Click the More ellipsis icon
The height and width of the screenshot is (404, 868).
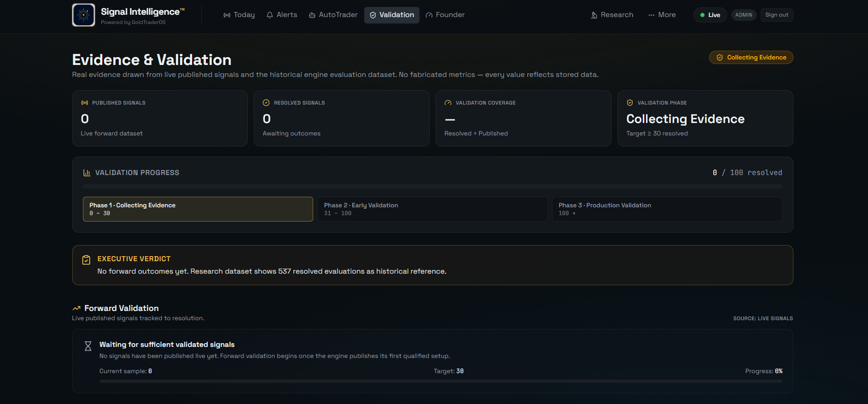point(651,15)
